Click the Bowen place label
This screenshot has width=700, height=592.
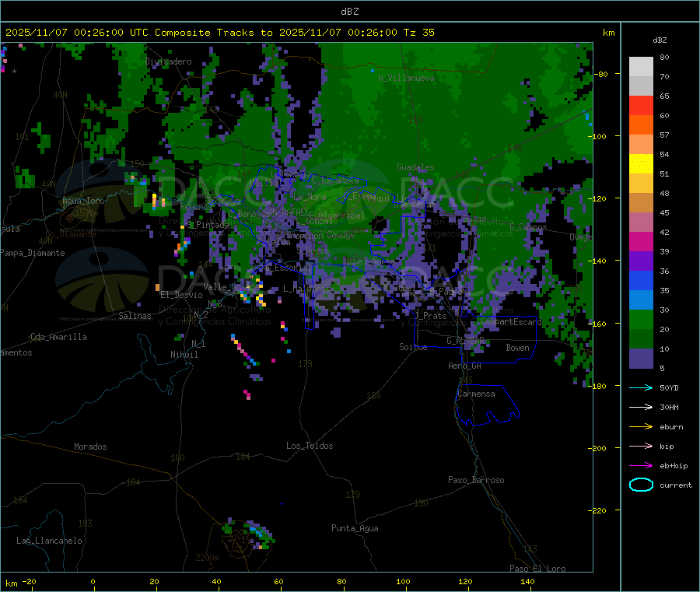click(517, 348)
